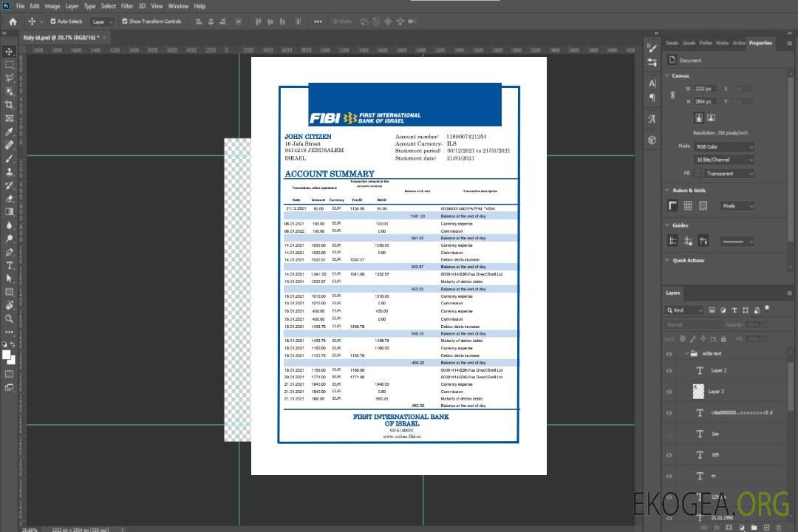
Task: Select the Eyedropper tool
Action: coord(9,132)
